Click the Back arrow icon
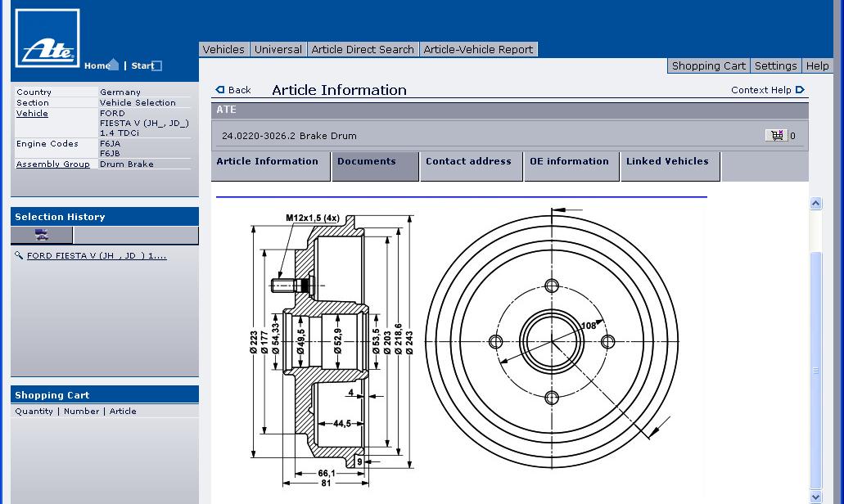Viewport: 844px width, 504px height. point(219,90)
